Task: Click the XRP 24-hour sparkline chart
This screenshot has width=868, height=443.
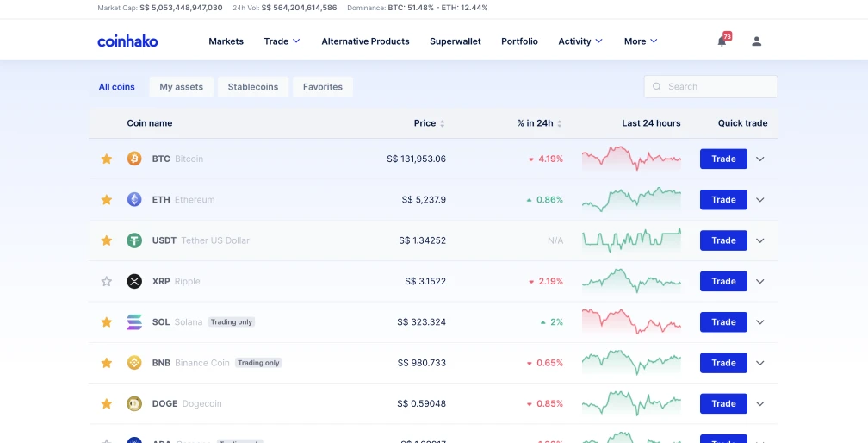Action: [631, 281]
